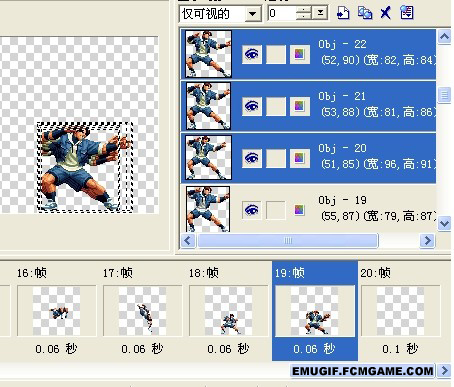Image resolution: width=454 pixels, height=387 pixels.
Task: Select frame 16 in the timeline
Action: (x=56, y=311)
